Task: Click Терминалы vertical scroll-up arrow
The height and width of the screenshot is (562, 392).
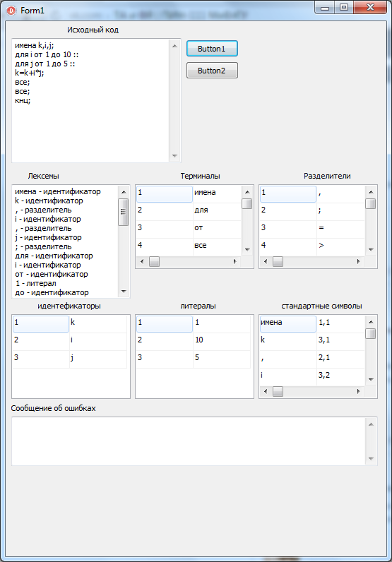Action: (247, 192)
